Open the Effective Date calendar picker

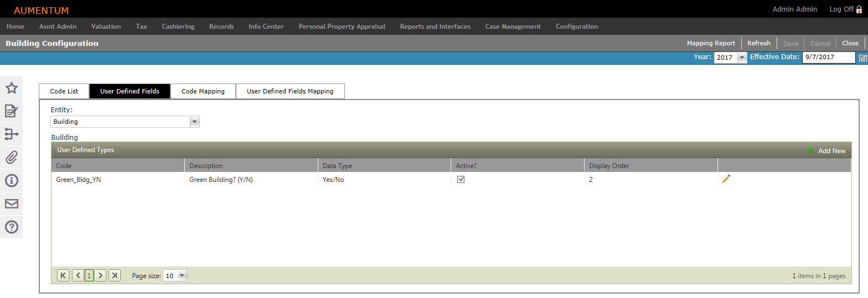pyautogui.click(x=862, y=58)
